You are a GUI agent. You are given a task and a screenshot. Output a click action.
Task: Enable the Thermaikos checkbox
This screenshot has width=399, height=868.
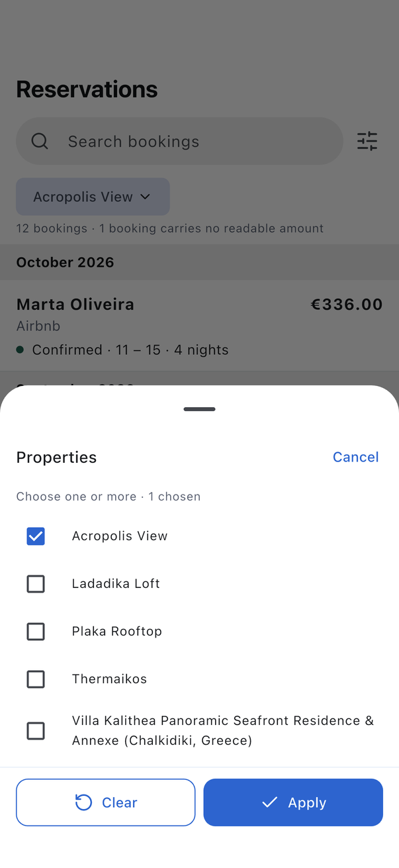[36, 679]
